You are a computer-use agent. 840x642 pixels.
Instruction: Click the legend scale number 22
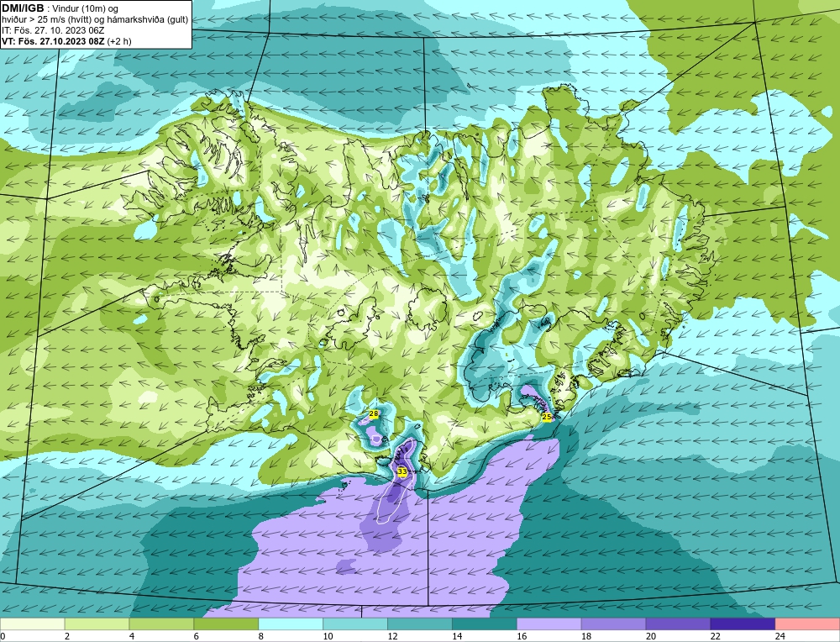[716, 636]
